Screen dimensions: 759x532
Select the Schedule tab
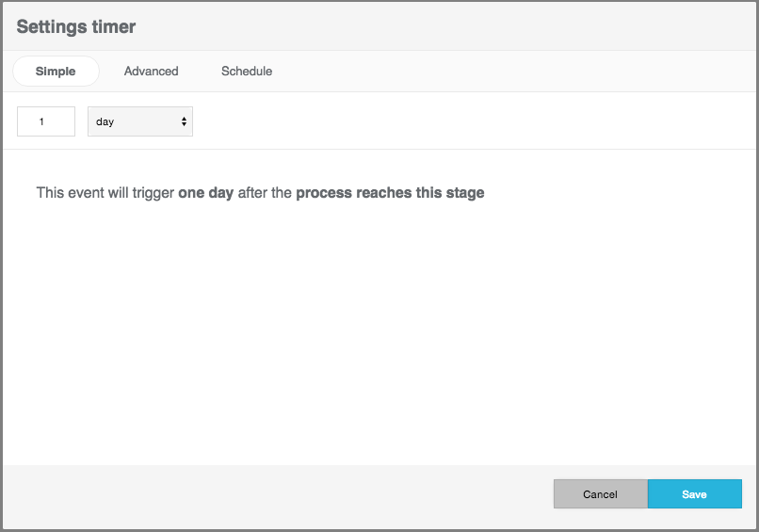247,72
